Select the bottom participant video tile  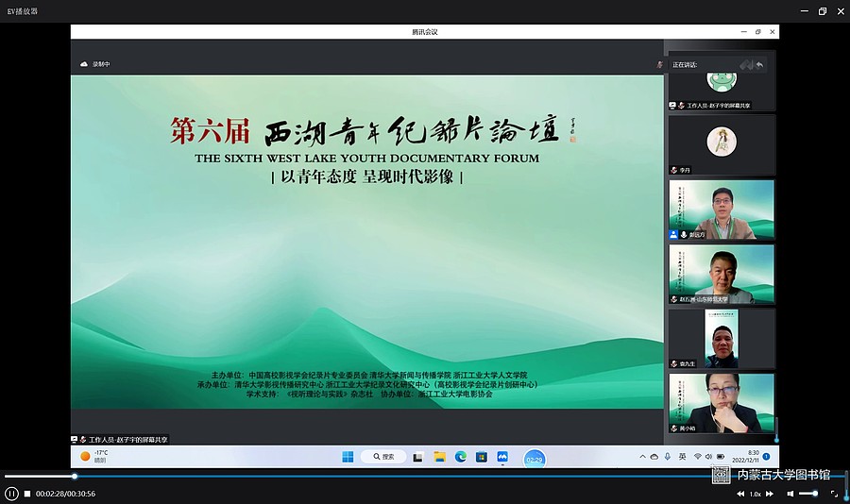click(722, 403)
